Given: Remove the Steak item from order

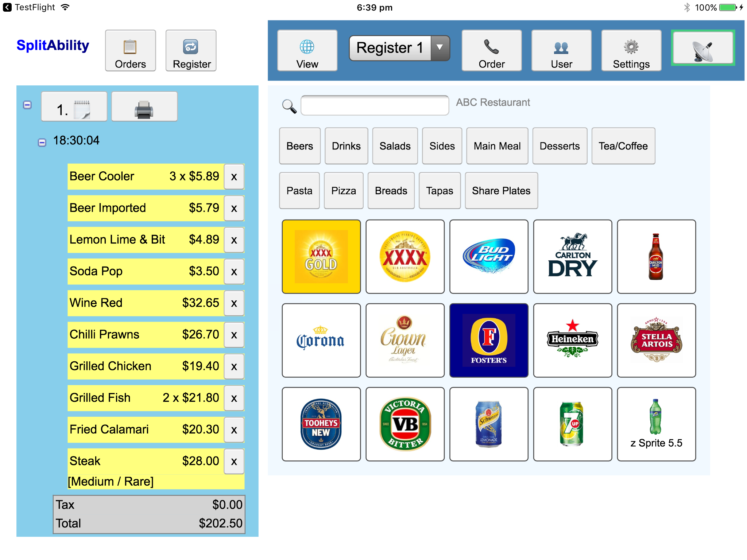Looking at the screenshot, I should point(234,462).
